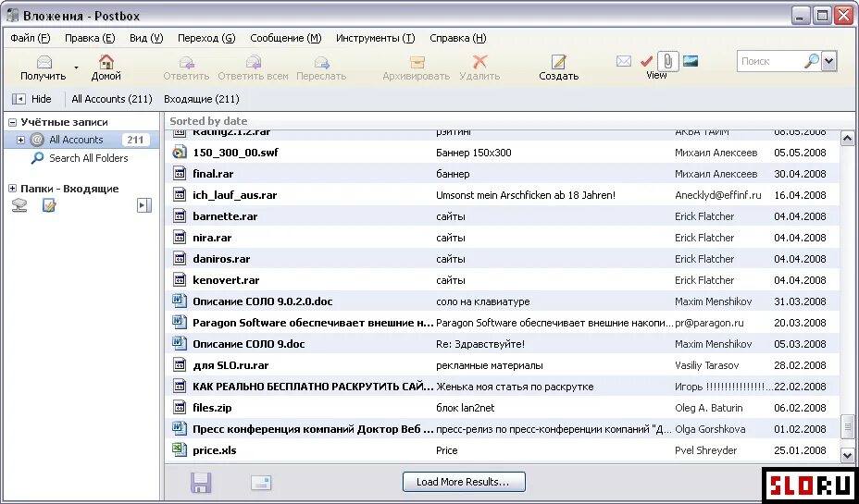Viewport: 859px width, 504px height.
Task: Click the Load More Results... button
Action: (464, 482)
